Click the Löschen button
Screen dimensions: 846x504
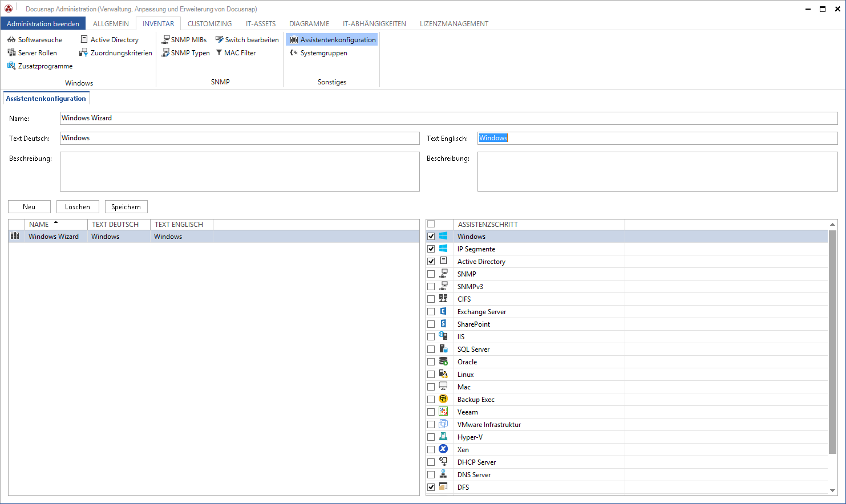coord(78,206)
